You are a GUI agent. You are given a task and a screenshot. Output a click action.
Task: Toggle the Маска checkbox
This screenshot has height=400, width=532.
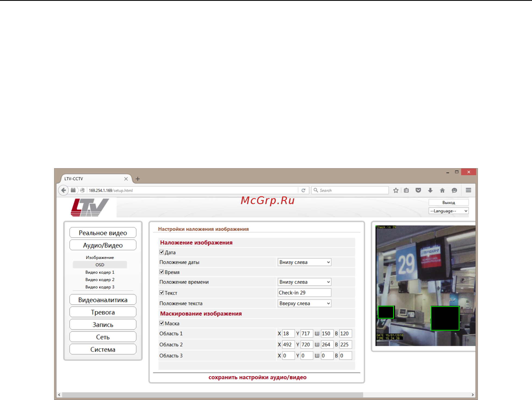(x=162, y=323)
